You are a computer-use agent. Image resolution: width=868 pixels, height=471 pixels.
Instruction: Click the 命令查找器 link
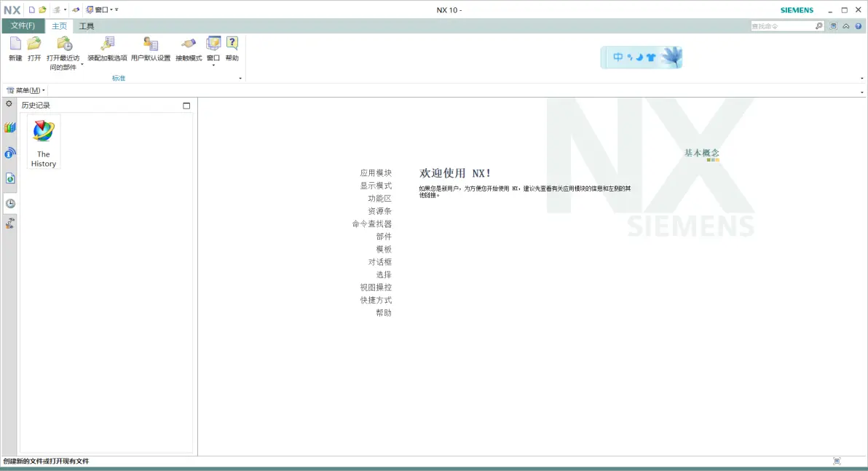(372, 224)
